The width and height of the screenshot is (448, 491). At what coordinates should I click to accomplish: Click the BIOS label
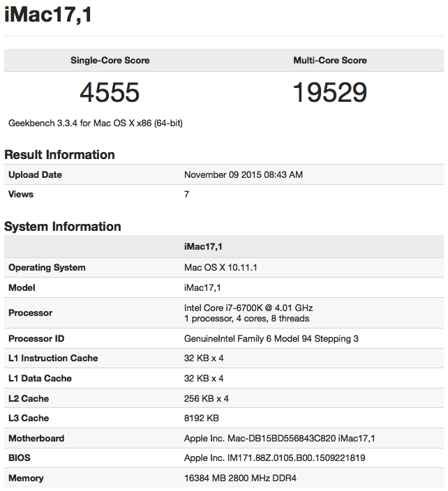tap(20, 458)
